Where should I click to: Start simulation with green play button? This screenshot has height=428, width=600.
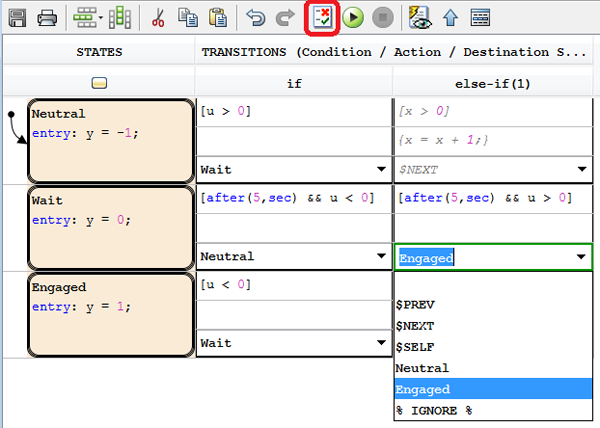352,17
